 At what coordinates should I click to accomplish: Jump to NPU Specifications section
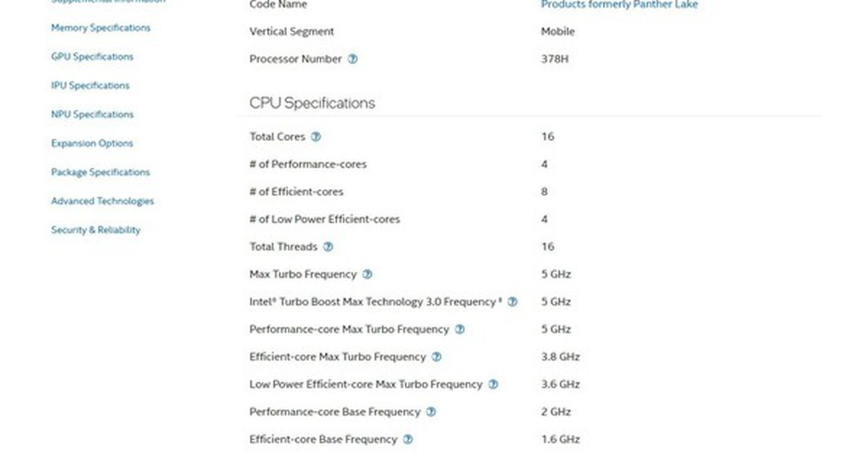click(92, 114)
